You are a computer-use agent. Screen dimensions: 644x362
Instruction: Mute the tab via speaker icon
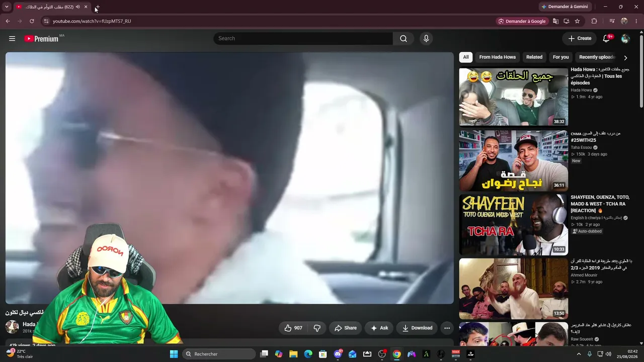[77, 7]
